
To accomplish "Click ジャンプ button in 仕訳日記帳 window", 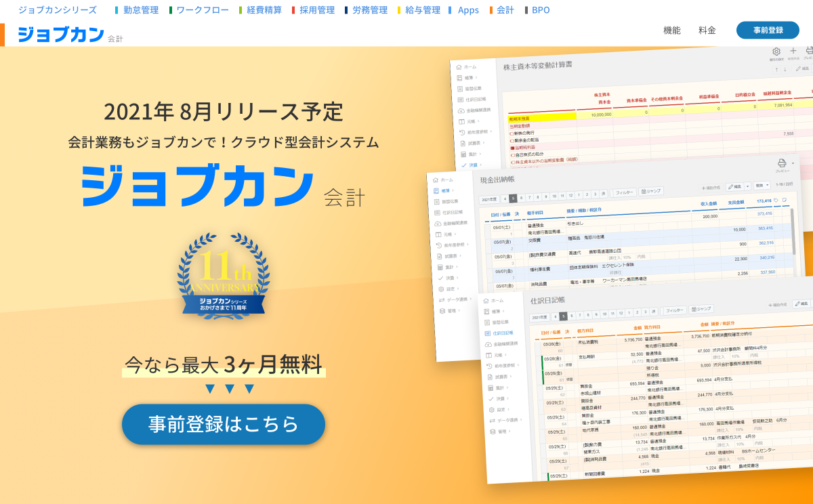I will [x=701, y=309].
